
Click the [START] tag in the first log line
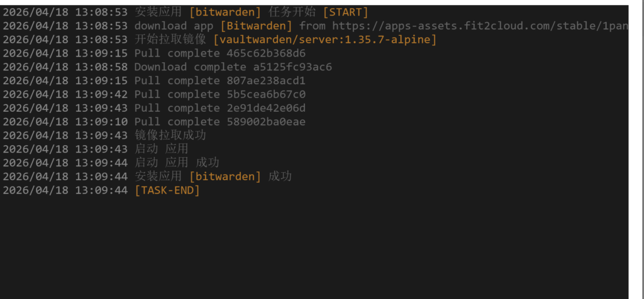coord(345,12)
